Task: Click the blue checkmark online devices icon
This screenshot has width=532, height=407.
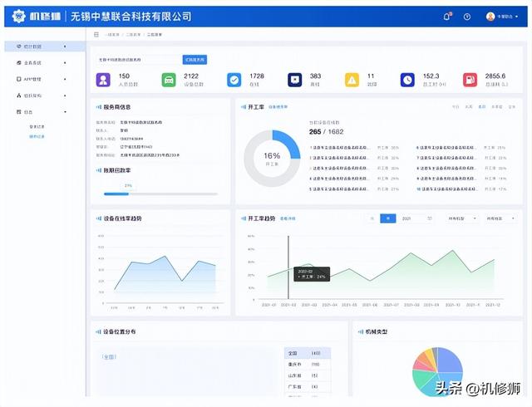Action: click(234, 80)
